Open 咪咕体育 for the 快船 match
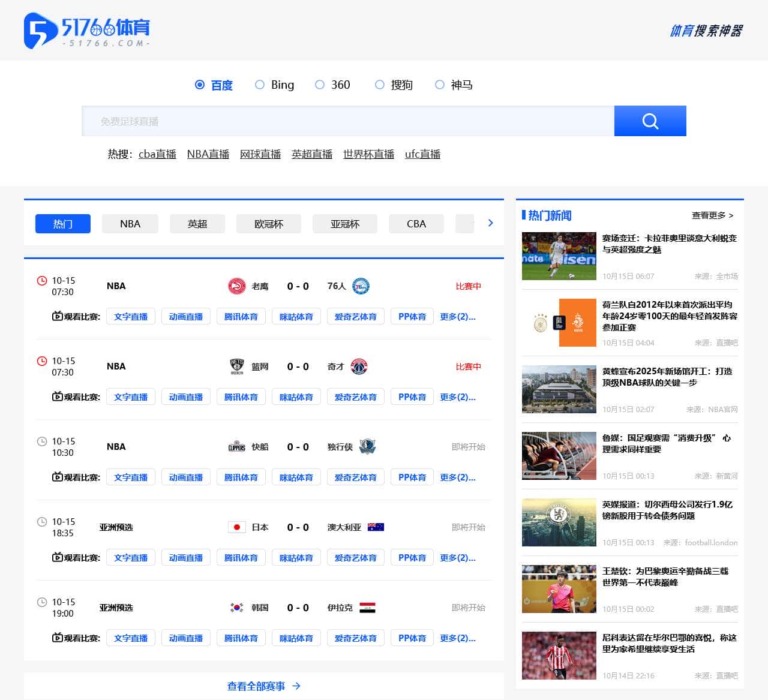 click(x=296, y=477)
